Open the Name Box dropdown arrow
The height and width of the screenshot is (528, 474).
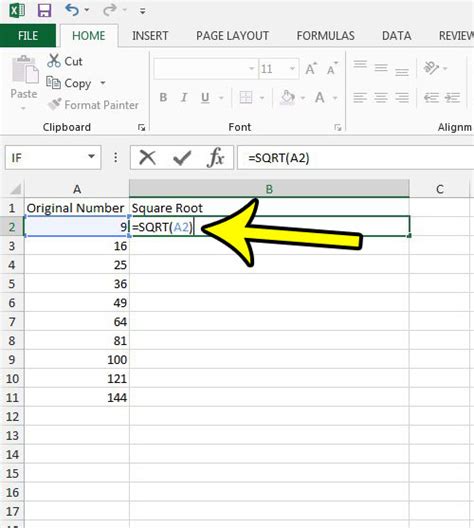[x=91, y=157]
